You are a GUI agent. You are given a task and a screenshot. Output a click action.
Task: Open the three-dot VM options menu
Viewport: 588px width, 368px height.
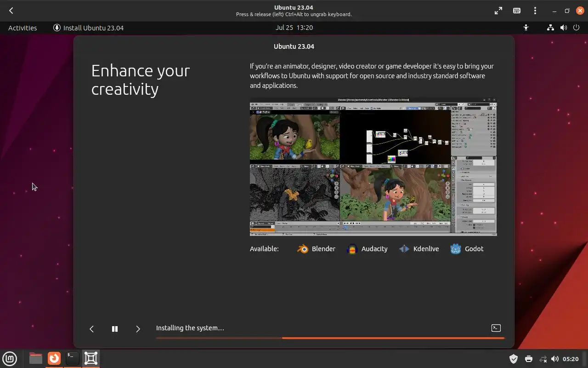click(535, 11)
